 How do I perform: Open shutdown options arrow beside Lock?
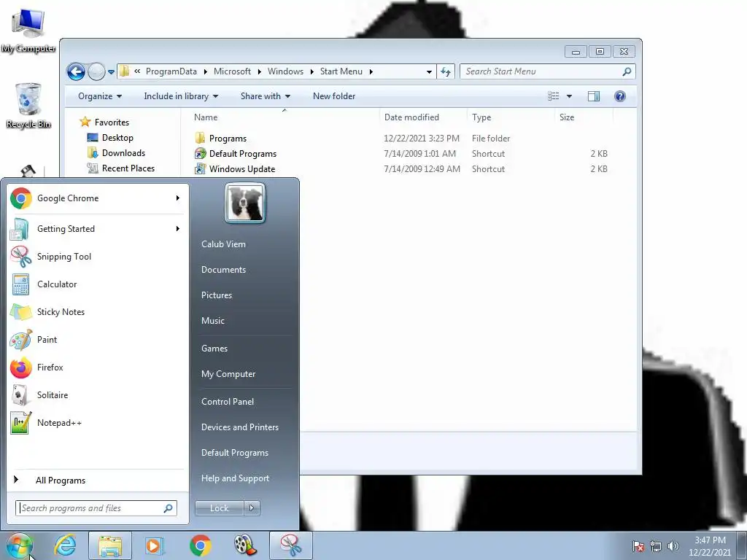point(252,508)
